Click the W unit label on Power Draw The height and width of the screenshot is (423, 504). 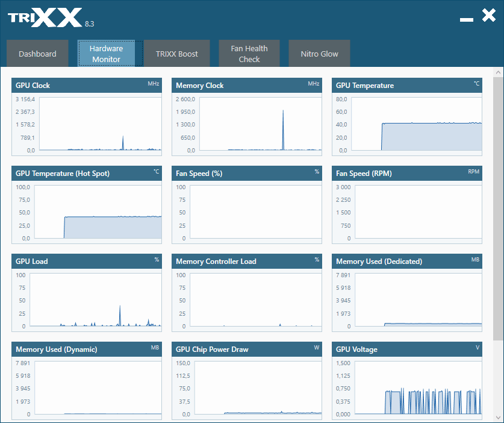[317, 348]
